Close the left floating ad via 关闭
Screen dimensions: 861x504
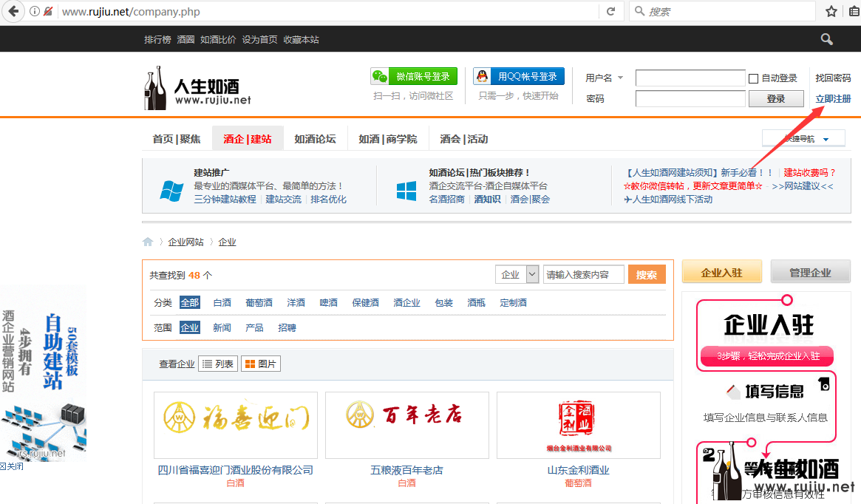pyautogui.click(x=12, y=466)
